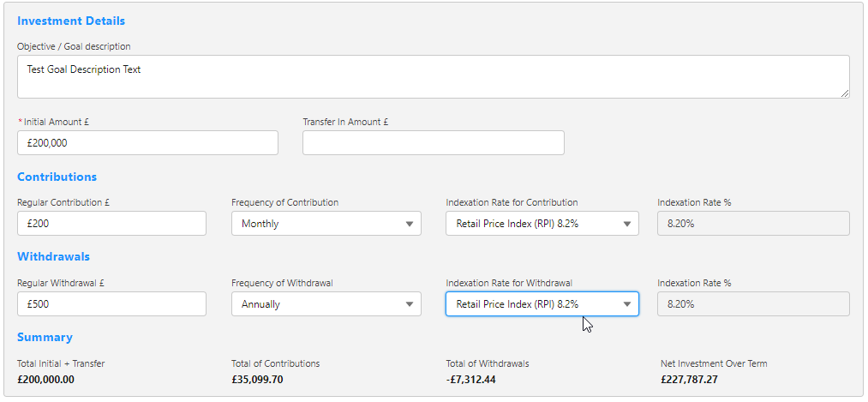Click the goal description resize handle
Screen dimensions: 868x402
click(x=845, y=93)
